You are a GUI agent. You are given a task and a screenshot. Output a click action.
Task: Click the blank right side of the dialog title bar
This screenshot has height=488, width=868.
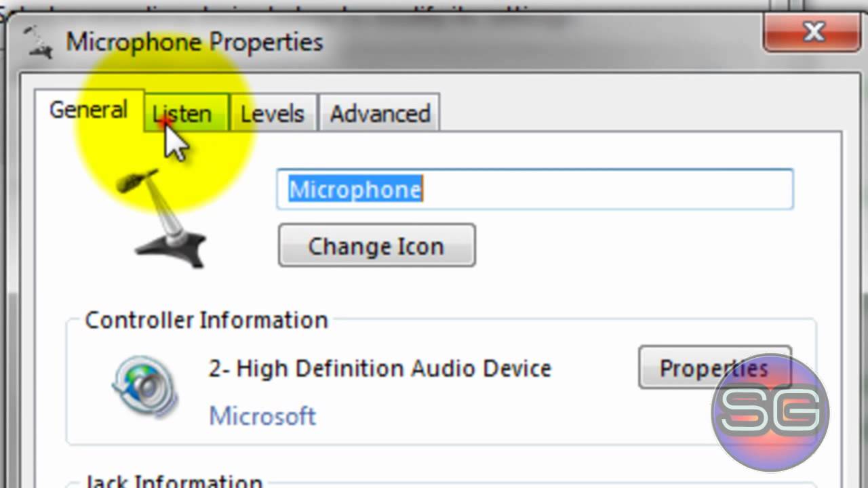tap(542, 42)
